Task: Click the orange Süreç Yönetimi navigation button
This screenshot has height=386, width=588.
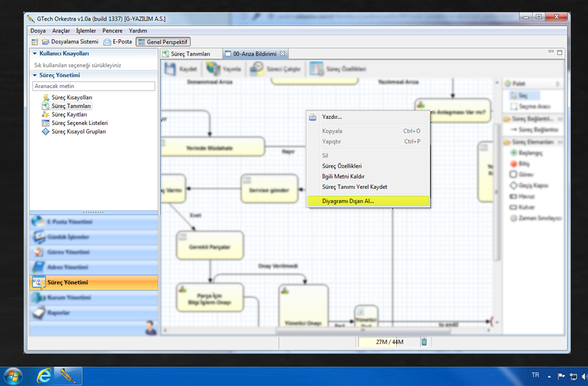Action: pyautogui.click(x=94, y=282)
